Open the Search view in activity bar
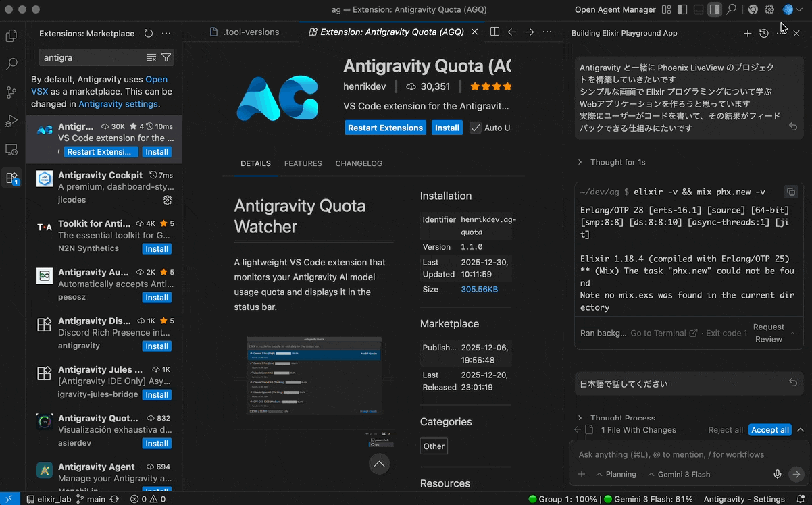The width and height of the screenshot is (812, 505). pos(11,64)
